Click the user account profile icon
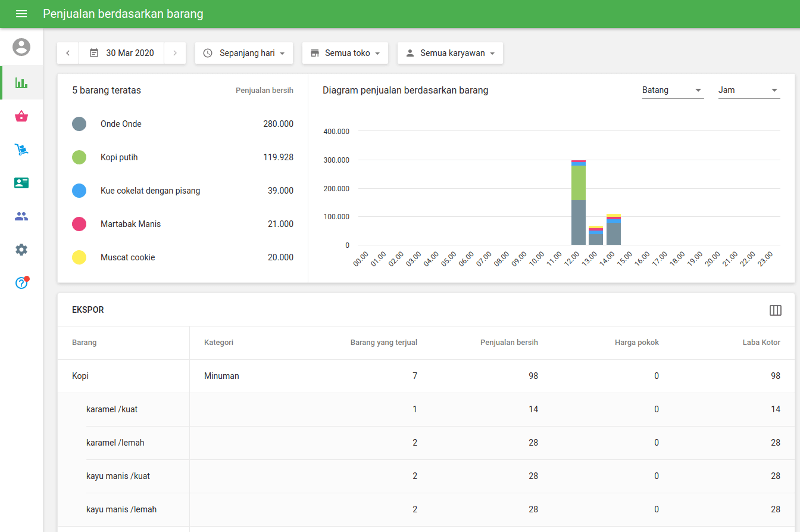This screenshot has height=532, width=800. coord(21,47)
